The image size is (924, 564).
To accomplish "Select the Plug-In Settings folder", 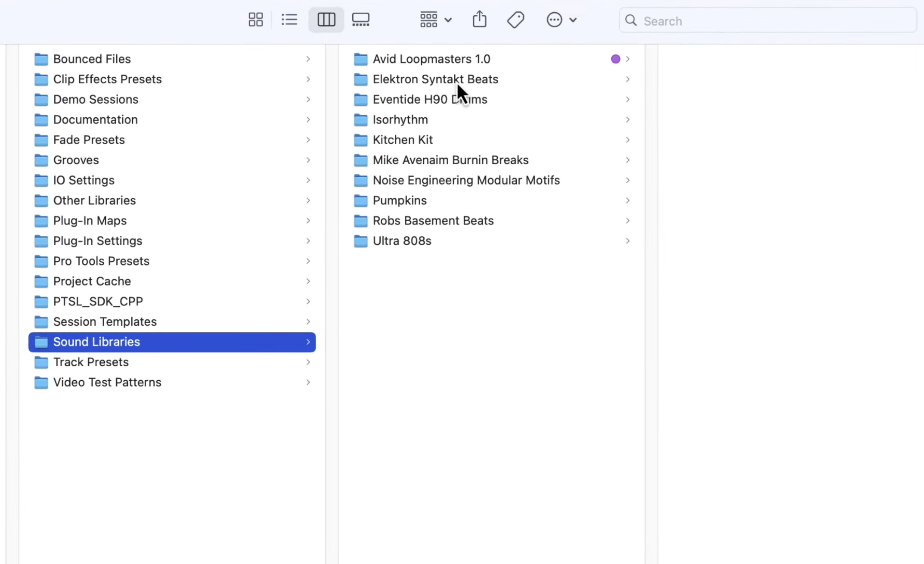I will (97, 241).
